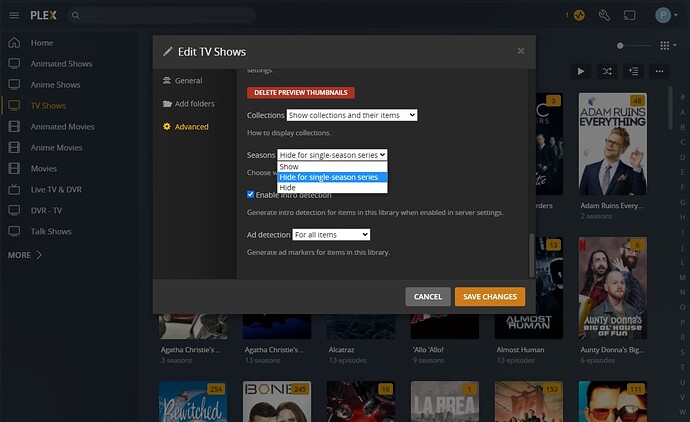Screen dimensions: 690x422
Task: Click the Seasons dropdown box
Action: click(x=332, y=155)
